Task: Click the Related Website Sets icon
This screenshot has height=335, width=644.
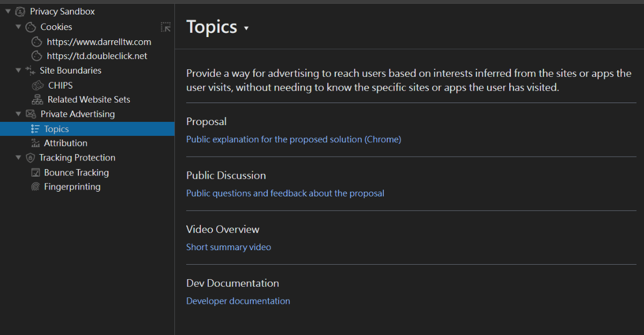Action: click(x=37, y=99)
